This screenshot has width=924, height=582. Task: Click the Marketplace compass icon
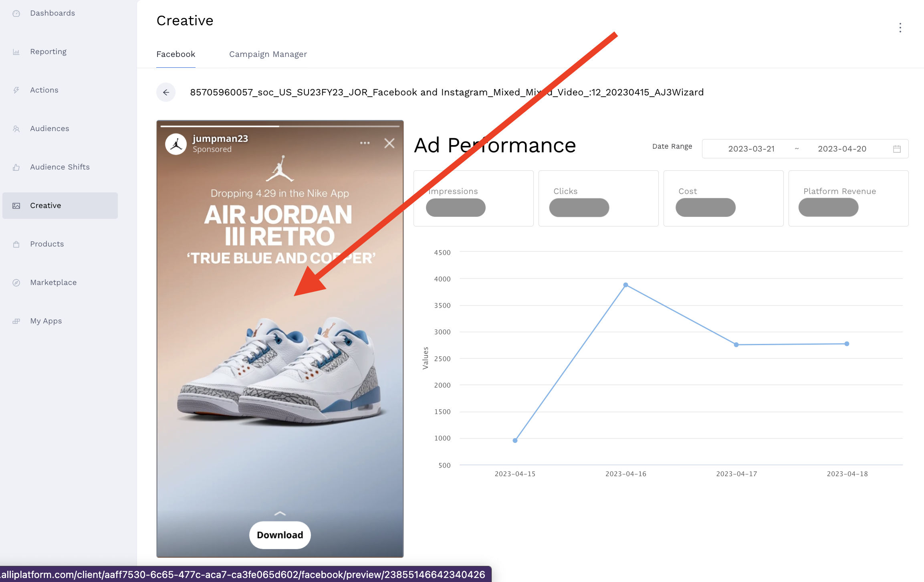[x=16, y=283]
